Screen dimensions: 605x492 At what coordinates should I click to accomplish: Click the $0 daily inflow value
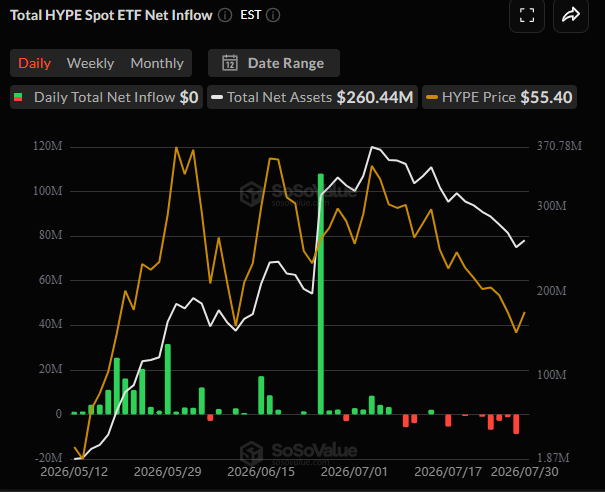click(189, 97)
